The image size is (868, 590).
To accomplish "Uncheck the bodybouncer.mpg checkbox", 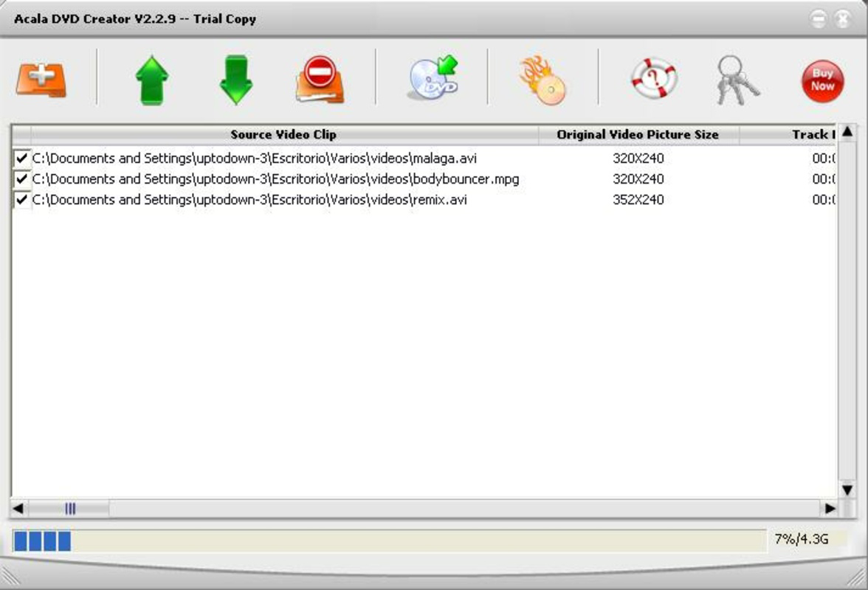I will click(21, 179).
